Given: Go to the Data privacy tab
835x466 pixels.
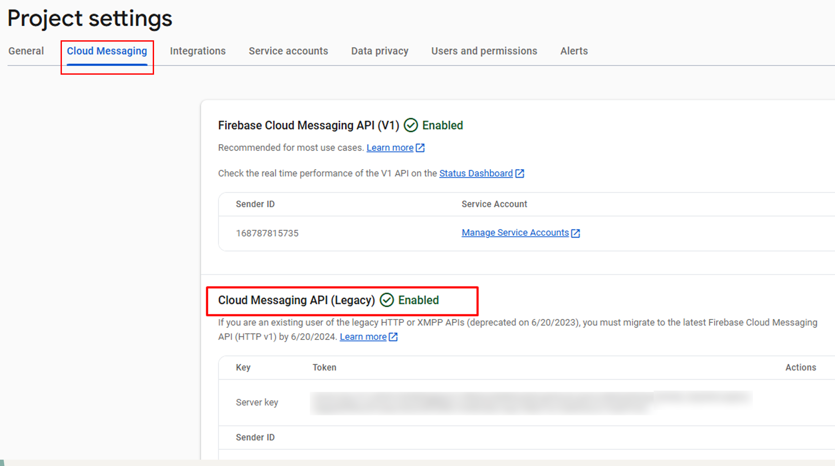Looking at the screenshot, I should coord(380,51).
